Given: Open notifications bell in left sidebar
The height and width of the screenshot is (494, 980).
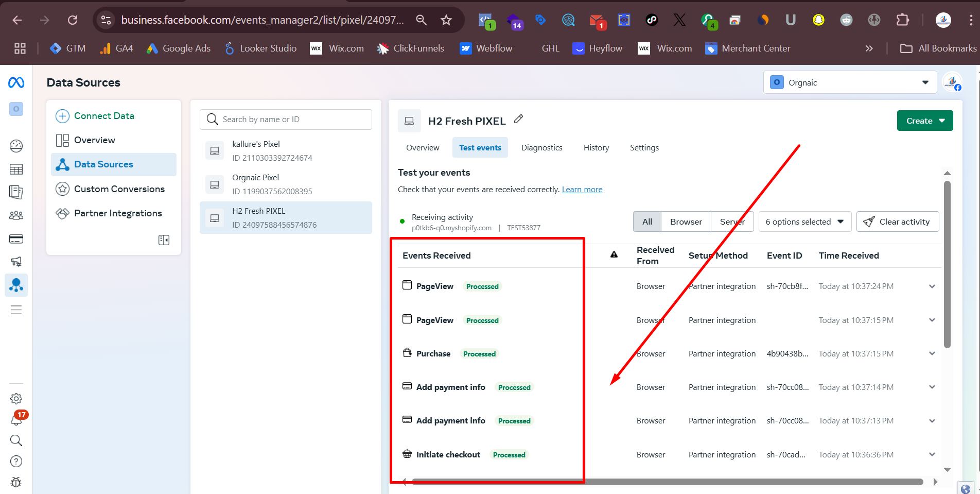Looking at the screenshot, I should coord(16,420).
